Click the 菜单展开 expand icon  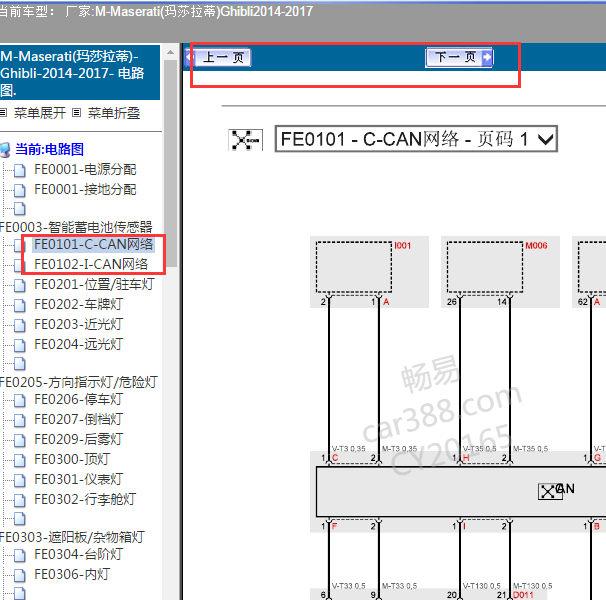click(x=3, y=113)
